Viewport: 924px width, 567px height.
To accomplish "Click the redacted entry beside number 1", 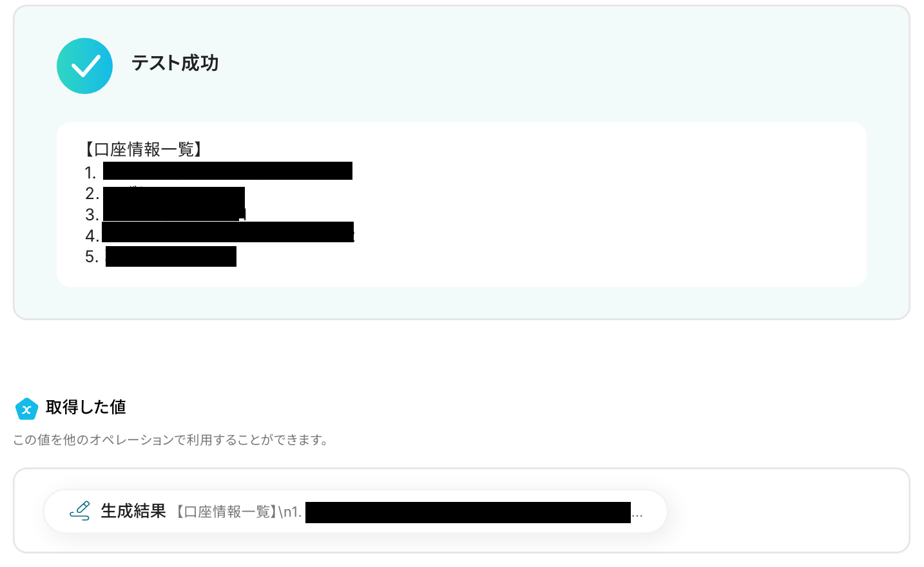I will [227, 171].
